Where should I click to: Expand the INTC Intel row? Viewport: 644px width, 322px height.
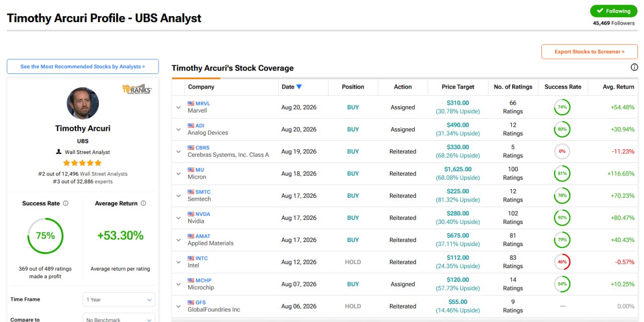(x=178, y=262)
